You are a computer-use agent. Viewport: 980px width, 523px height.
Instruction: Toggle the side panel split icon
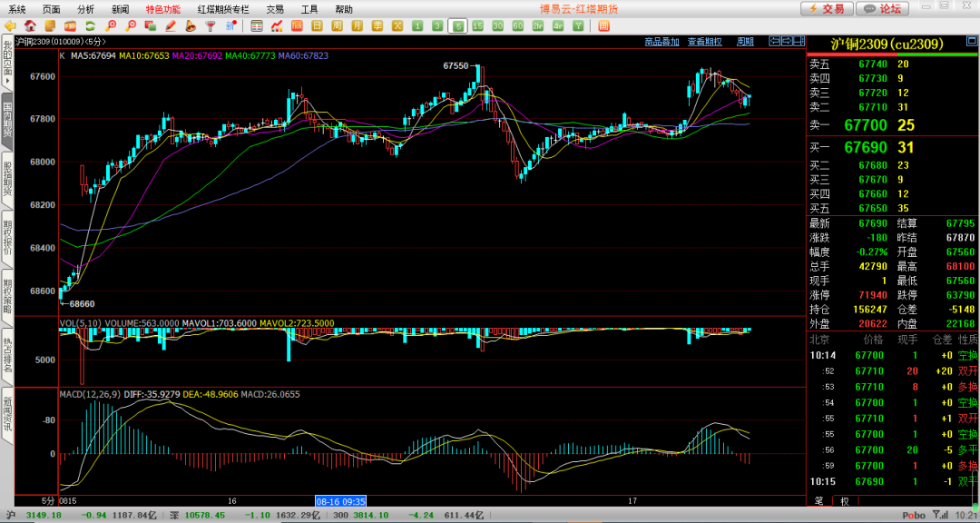click(x=799, y=41)
